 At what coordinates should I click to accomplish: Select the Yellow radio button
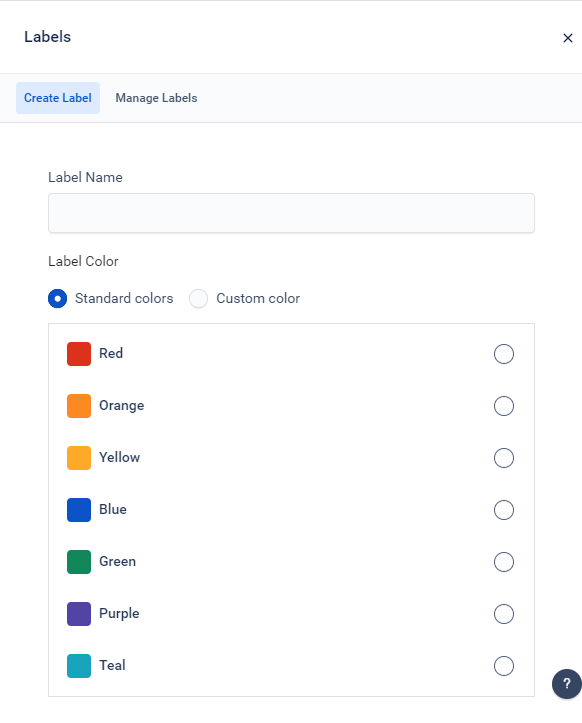point(504,458)
